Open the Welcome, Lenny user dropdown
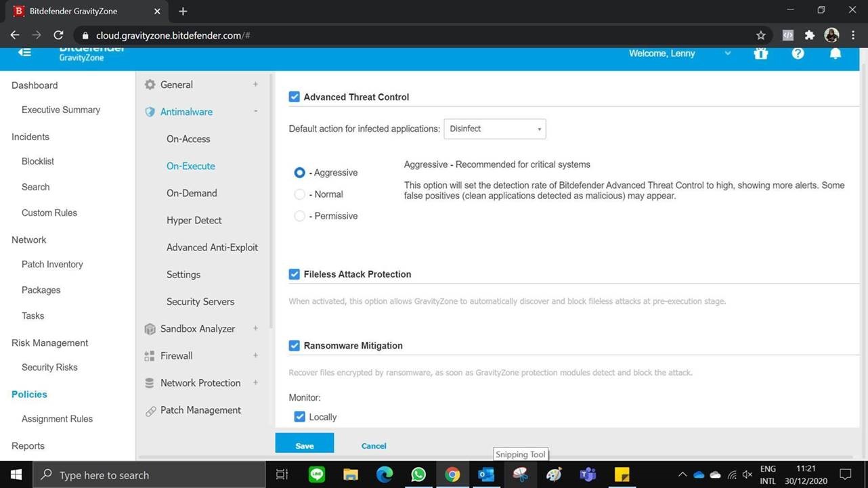Viewport: 868px width, 488px height. tap(727, 53)
